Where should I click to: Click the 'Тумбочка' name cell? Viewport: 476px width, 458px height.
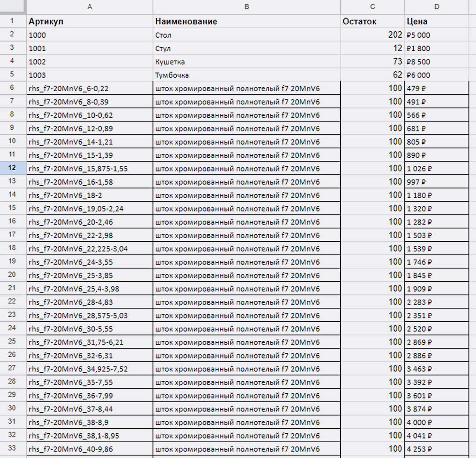(246, 75)
